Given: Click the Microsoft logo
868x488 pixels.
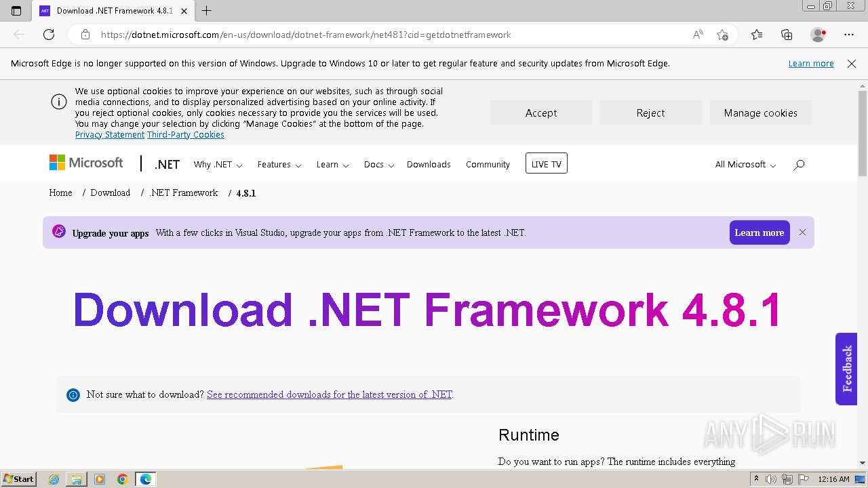Looking at the screenshot, I should [86, 163].
